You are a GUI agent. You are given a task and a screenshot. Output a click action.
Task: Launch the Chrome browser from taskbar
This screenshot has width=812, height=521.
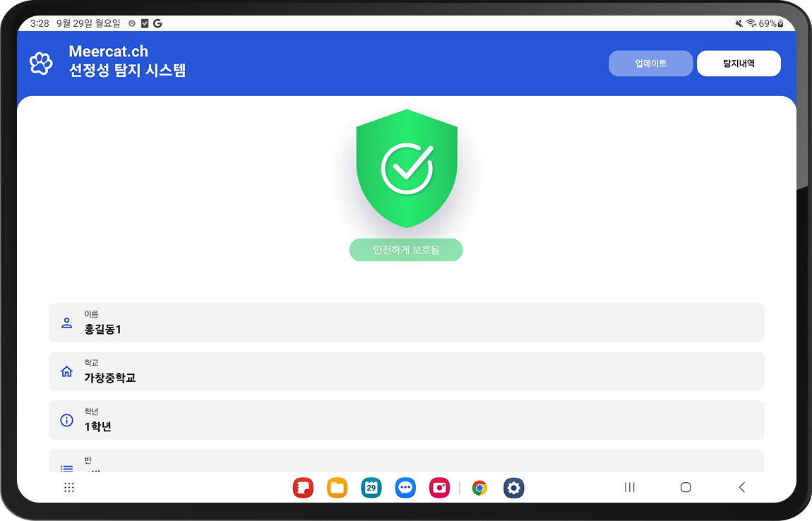pos(479,488)
